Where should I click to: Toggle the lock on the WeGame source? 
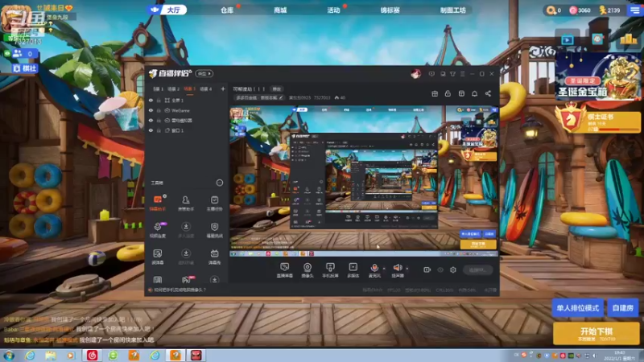159,110
